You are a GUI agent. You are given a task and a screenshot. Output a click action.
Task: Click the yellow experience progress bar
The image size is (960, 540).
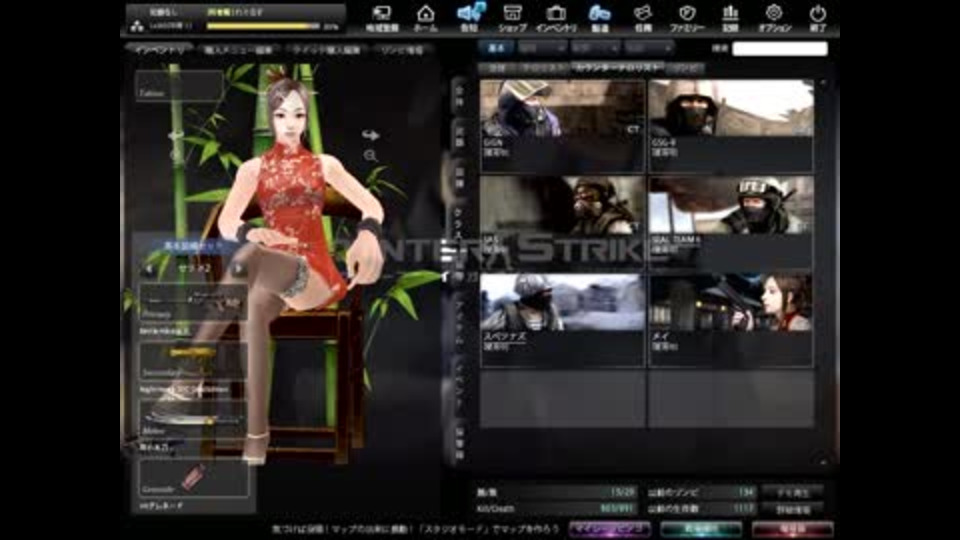coord(263,26)
